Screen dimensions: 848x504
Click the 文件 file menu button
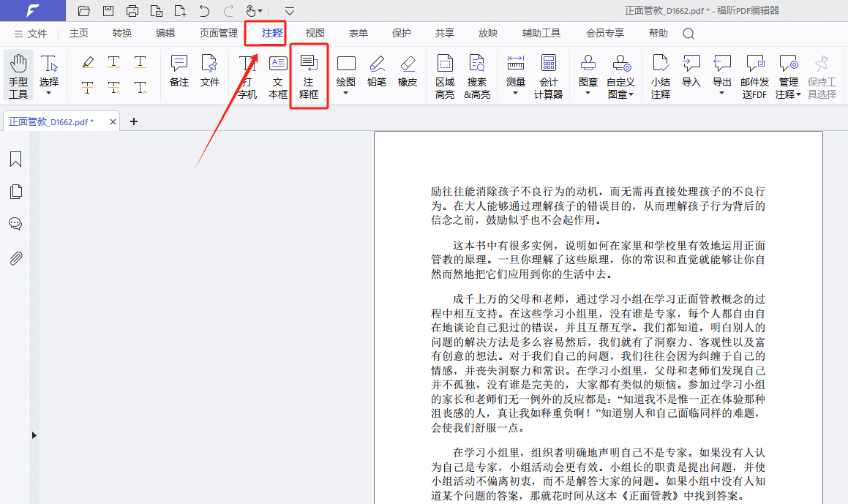tap(31, 34)
